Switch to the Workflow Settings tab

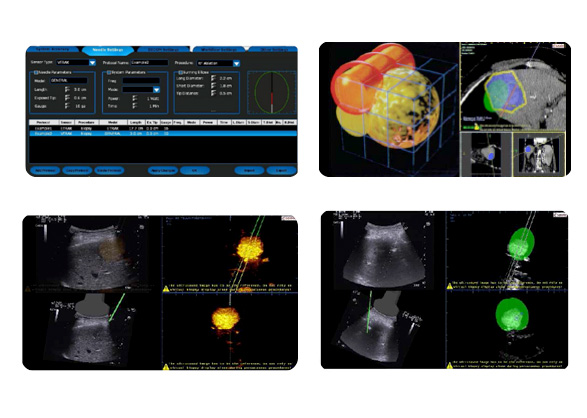[219, 50]
